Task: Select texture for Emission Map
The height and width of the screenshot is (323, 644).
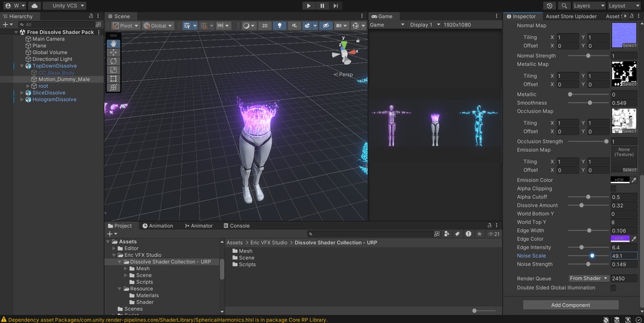Action: (629, 170)
